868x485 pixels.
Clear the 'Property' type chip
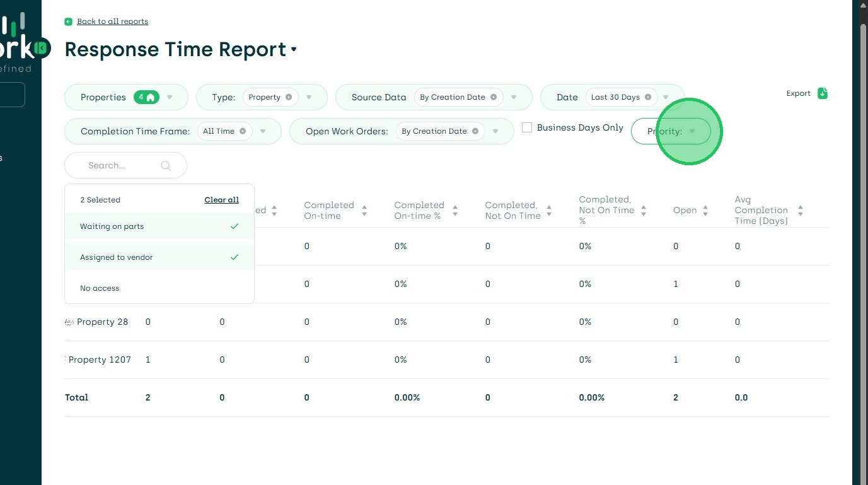289,97
